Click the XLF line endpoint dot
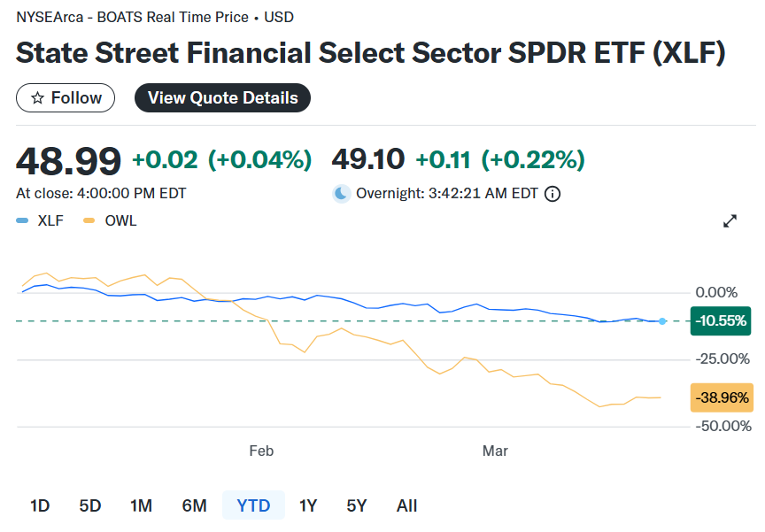The width and height of the screenshot is (765, 532). tap(662, 320)
